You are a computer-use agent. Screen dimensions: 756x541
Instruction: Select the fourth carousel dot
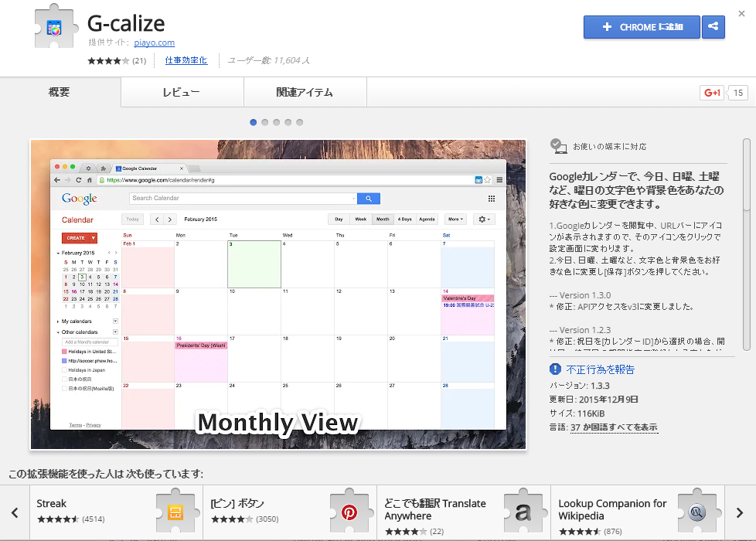point(288,122)
